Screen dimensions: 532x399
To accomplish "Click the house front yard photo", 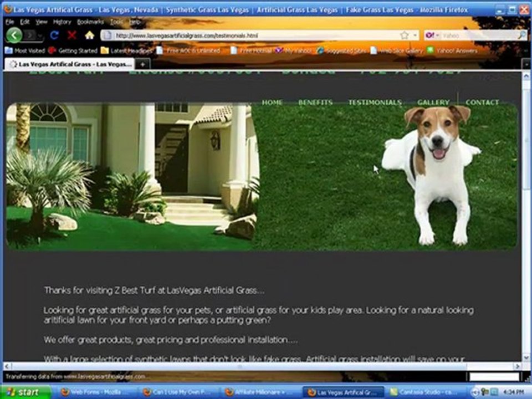I will coord(132,176).
